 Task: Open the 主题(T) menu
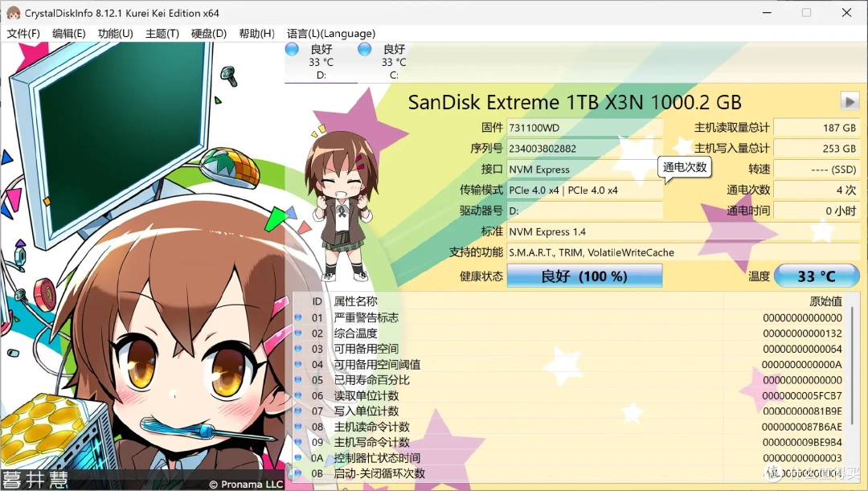point(162,33)
